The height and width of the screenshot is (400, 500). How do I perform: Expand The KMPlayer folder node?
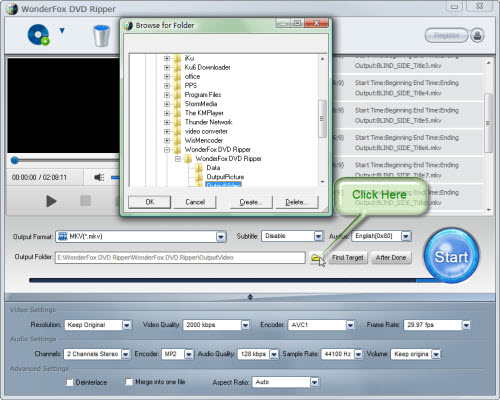[167, 113]
